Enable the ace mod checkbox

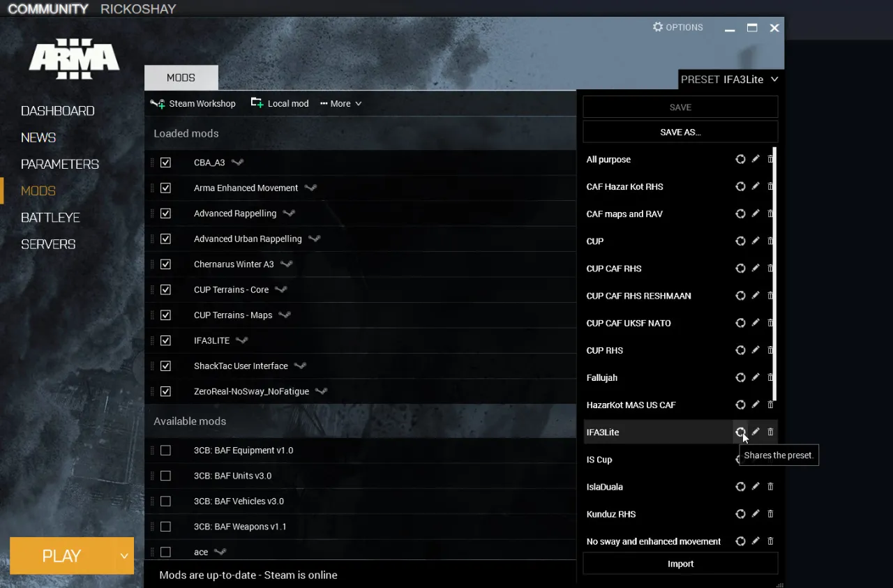point(165,552)
